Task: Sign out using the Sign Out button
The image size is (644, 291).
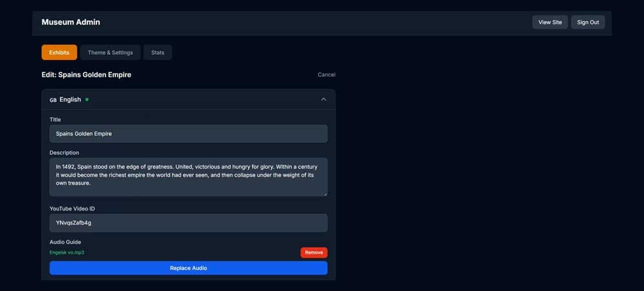Action: click(587, 23)
